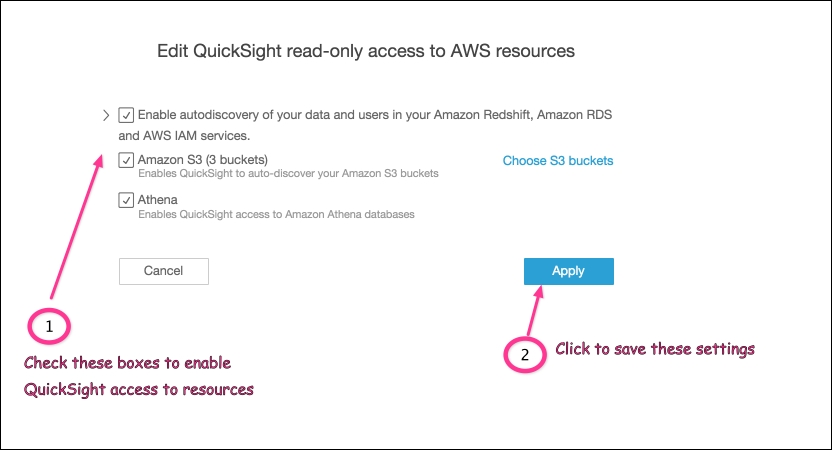Click the 'Check these boxes to enable' note

127,363
